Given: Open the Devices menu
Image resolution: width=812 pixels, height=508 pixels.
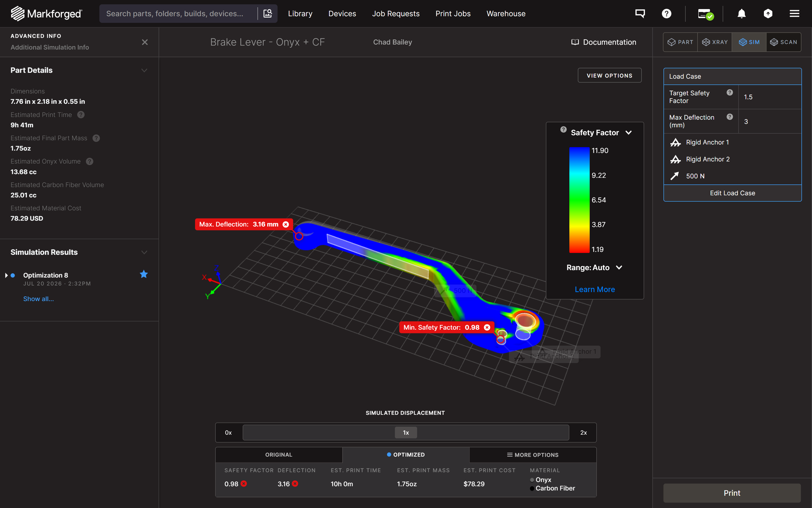Looking at the screenshot, I should click(342, 13).
